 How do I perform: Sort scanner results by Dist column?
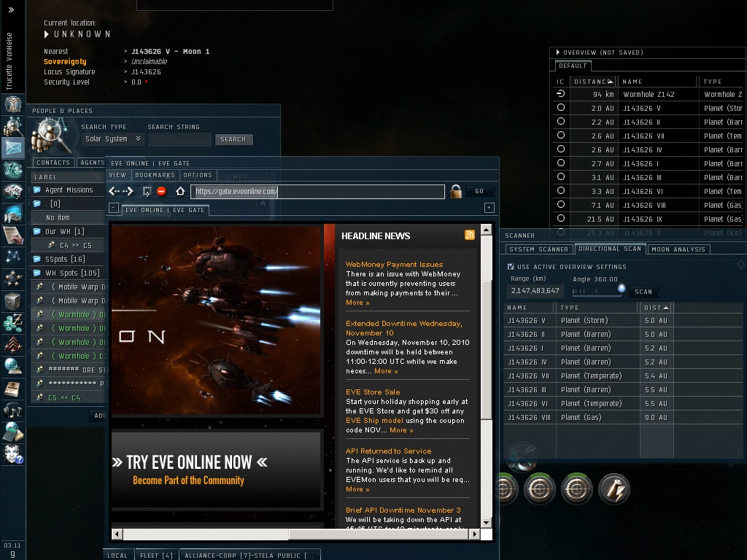pos(656,308)
